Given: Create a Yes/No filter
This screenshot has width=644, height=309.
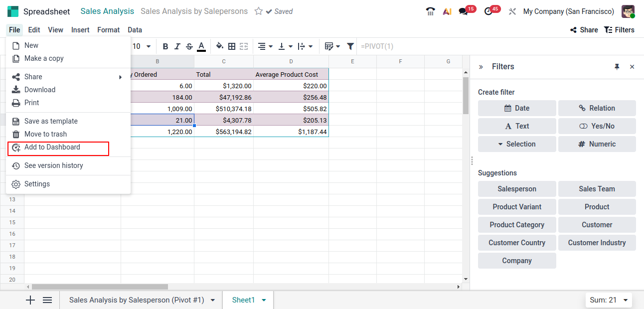Looking at the screenshot, I should pyautogui.click(x=597, y=126).
